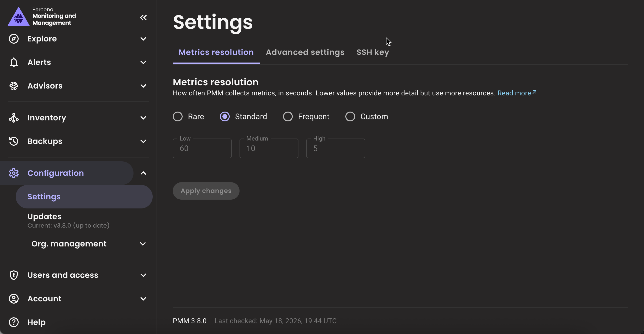Click the Help menu label

point(37,322)
